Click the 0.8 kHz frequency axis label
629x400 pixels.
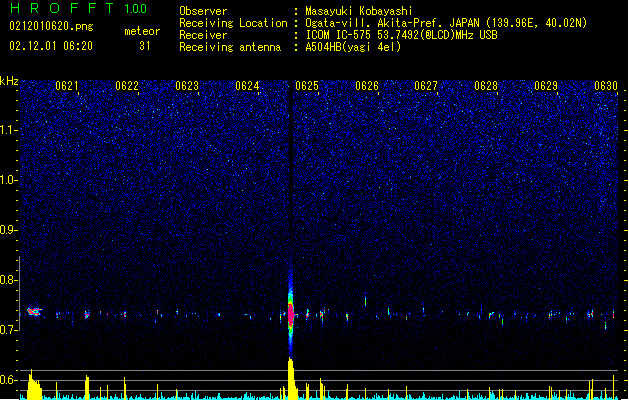tap(8, 280)
